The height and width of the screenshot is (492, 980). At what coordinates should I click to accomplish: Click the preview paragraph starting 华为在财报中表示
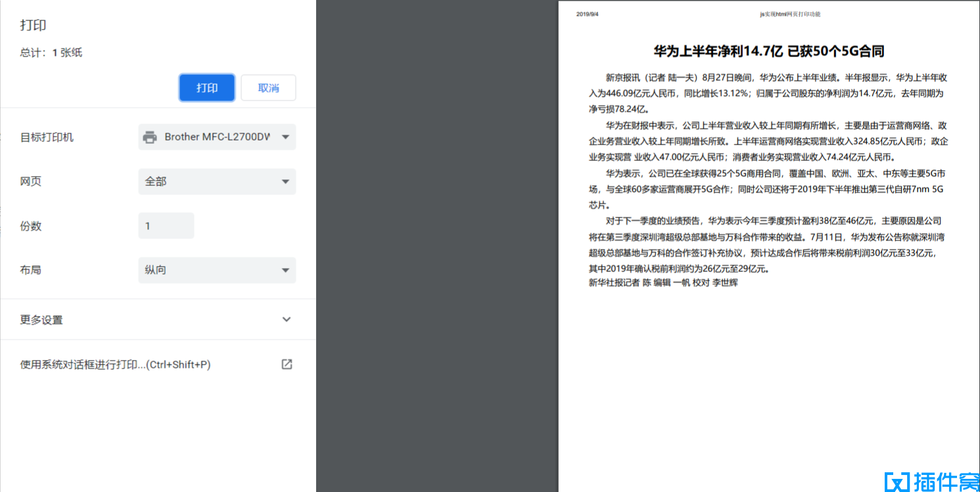point(768,141)
